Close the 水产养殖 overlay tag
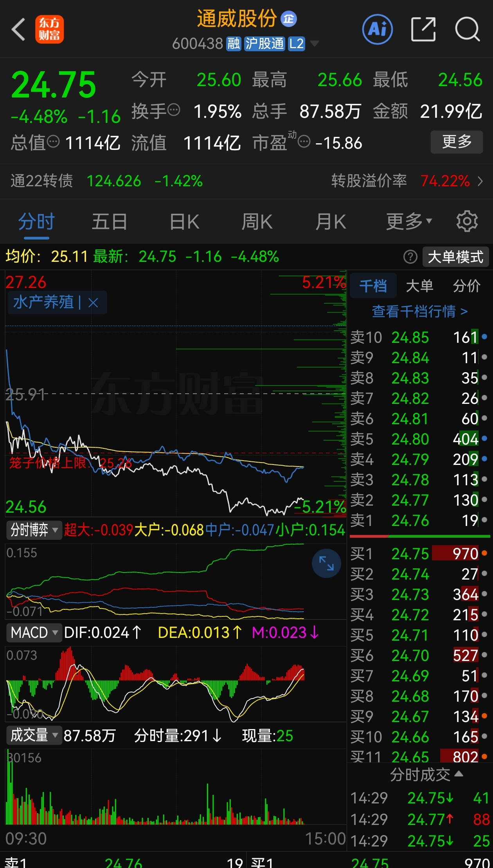Viewport: 493px width, 868px height. tap(93, 303)
